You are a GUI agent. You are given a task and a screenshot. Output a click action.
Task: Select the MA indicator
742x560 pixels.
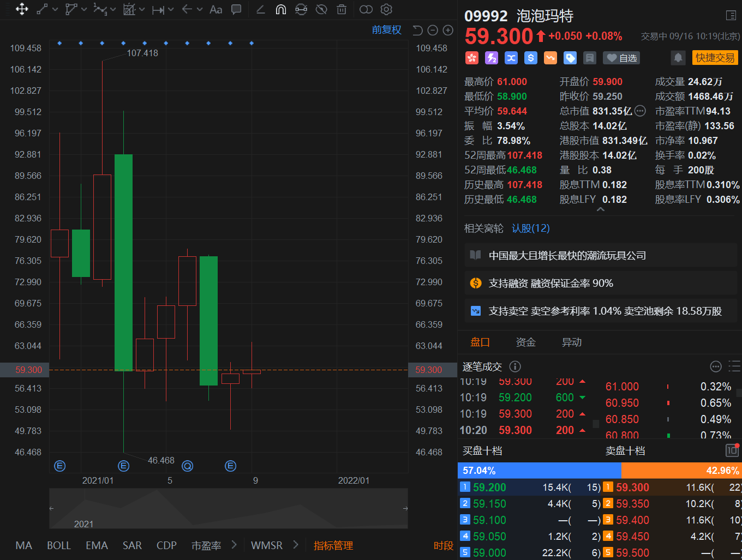[x=24, y=545]
